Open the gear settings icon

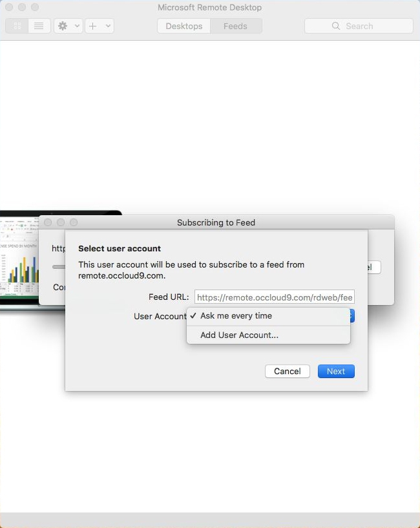[x=63, y=26]
